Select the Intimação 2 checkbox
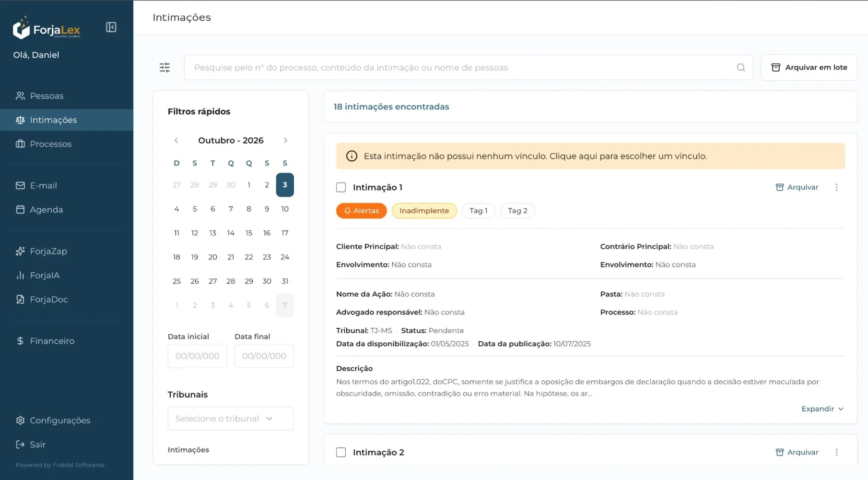The image size is (868, 480). pos(341,453)
